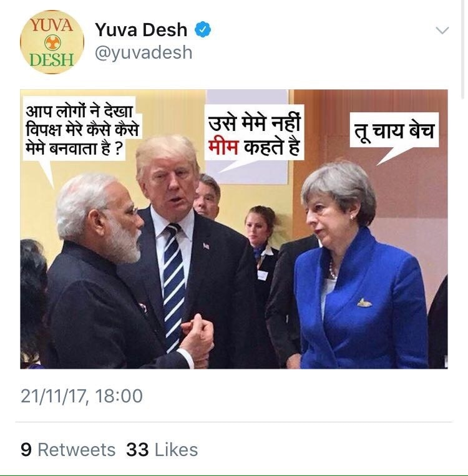This screenshot has height=476, width=468.
Task: Click the orange emblem inside the avatar
Action: click(52, 42)
